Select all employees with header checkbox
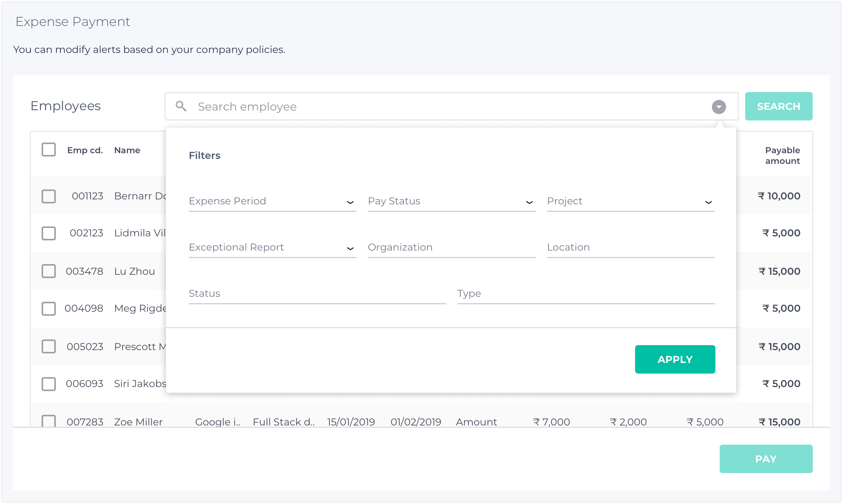The width and height of the screenshot is (843, 504). coord(49,150)
